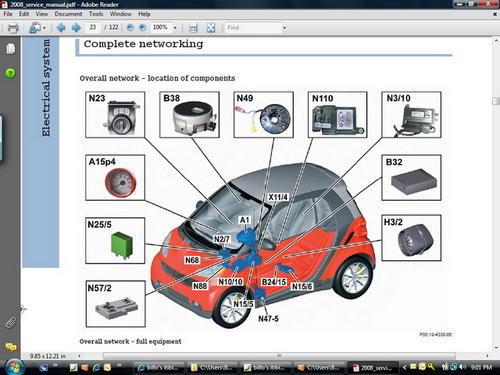Click the H3/2 horn thumbnail

[x=412, y=238]
